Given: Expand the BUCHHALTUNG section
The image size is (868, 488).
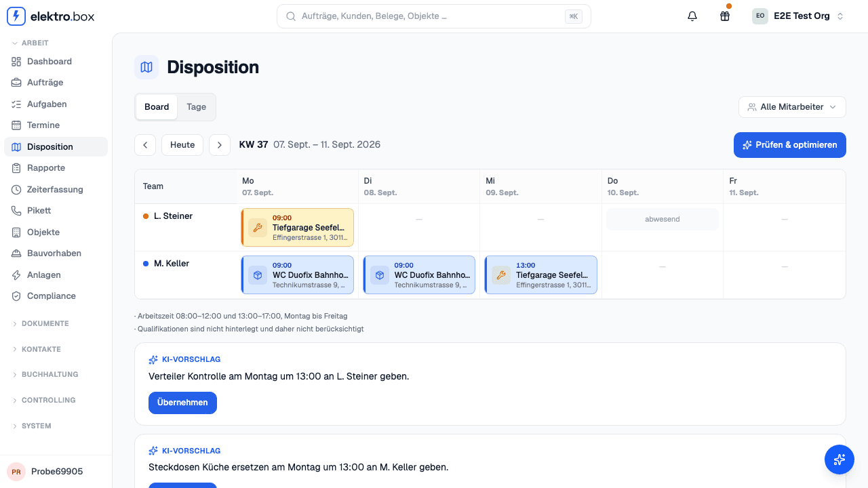Looking at the screenshot, I should pyautogui.click(x=45, y=375).
